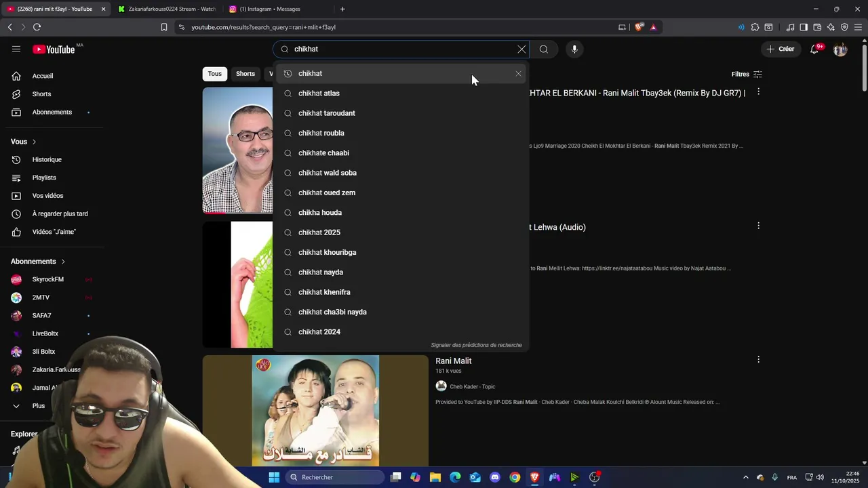Remove the chikhat history suggestion

[x=519, y=73]
